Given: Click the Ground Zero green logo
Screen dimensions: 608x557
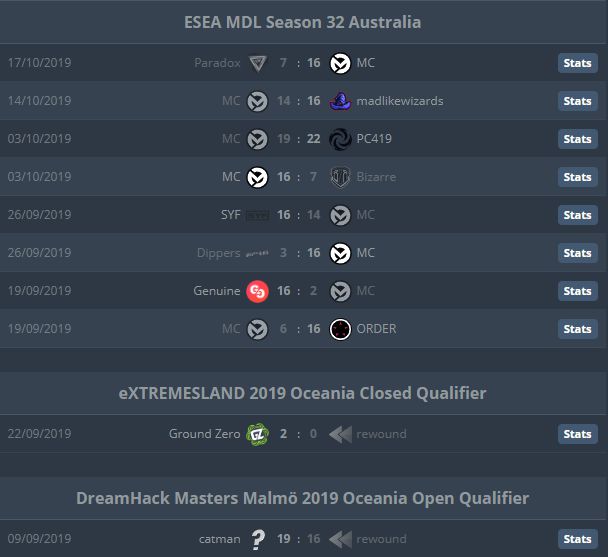Looking at the screenshot, I should [x=257, y=434].
